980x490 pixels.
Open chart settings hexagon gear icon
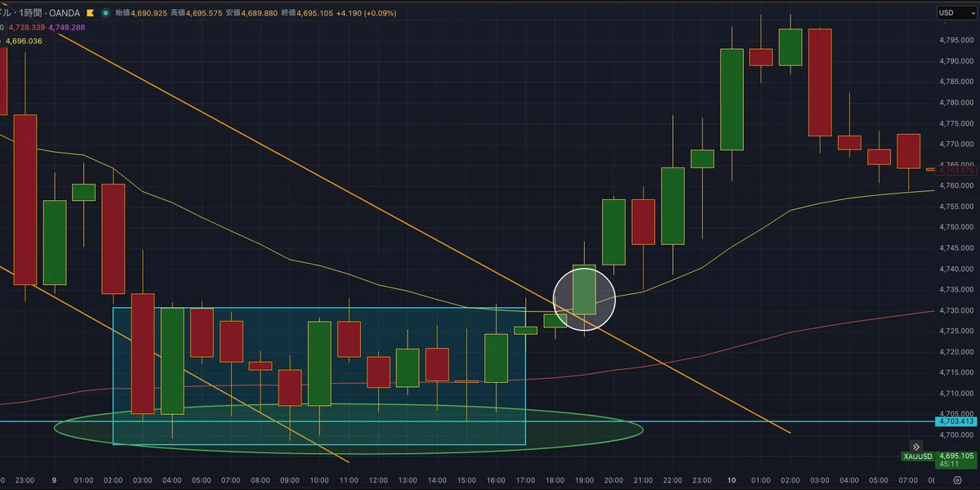tap(956, 480)
